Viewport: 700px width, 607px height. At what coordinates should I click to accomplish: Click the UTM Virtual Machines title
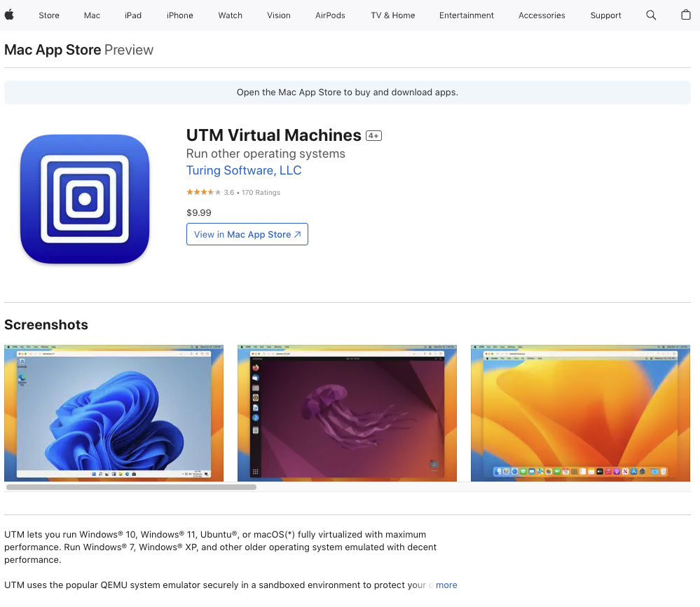[x=274, y=135]
